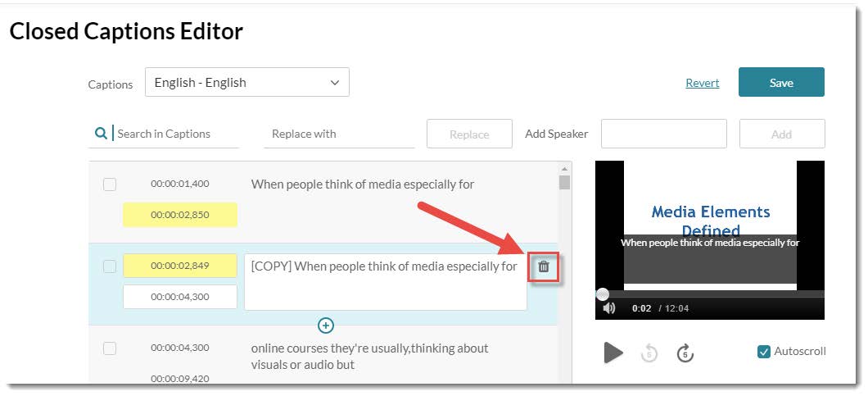Click the Add speaker button
This screenshot has width=868, height=396.
pos(781,134)
